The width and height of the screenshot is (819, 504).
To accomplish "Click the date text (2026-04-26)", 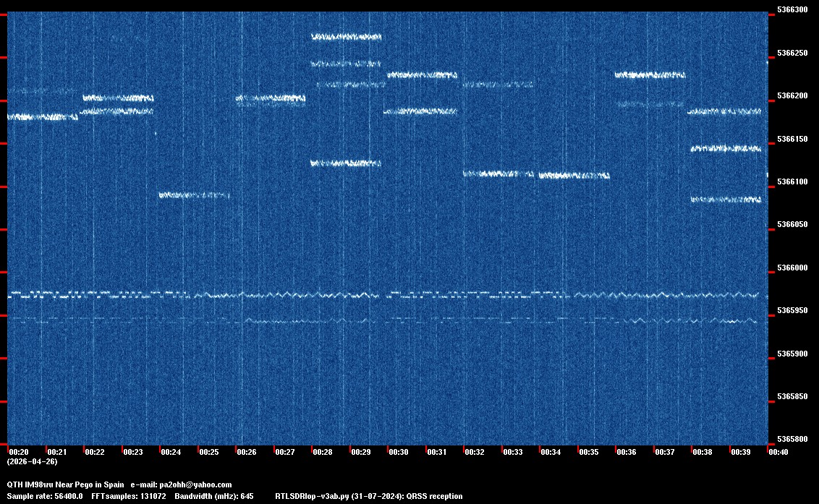I will [x=32, y=461].
